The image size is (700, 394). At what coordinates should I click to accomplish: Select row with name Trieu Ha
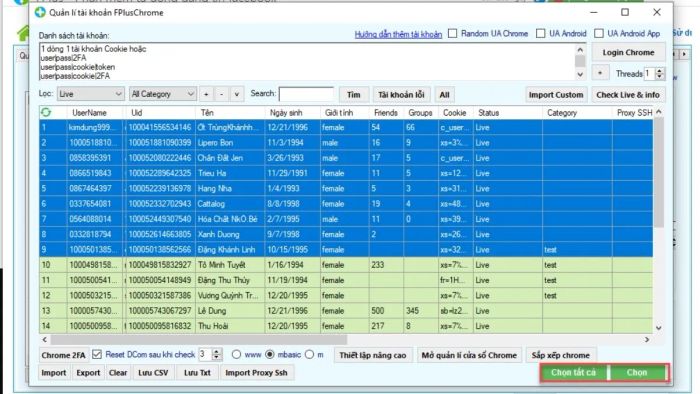[346, 173]
